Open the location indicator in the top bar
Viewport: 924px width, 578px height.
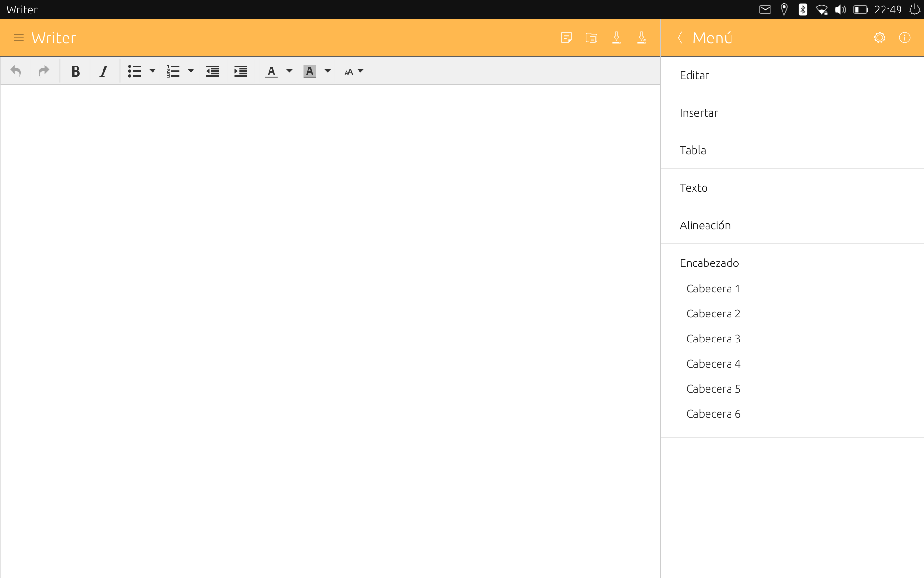(784, 10)
